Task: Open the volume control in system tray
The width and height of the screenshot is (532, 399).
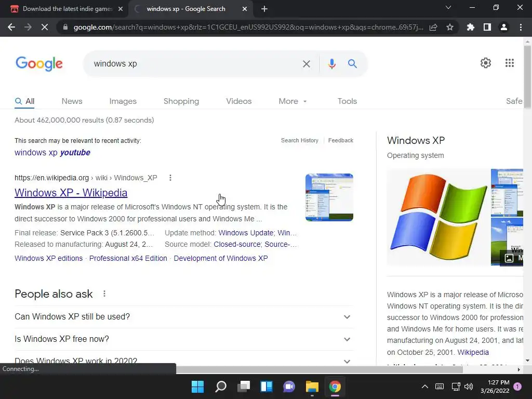Action: click(x=469, y=387)
